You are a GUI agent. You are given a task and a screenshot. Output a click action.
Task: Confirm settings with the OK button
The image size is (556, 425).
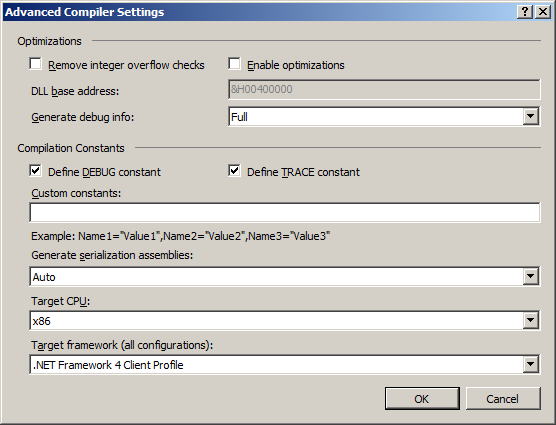point(422,399)
